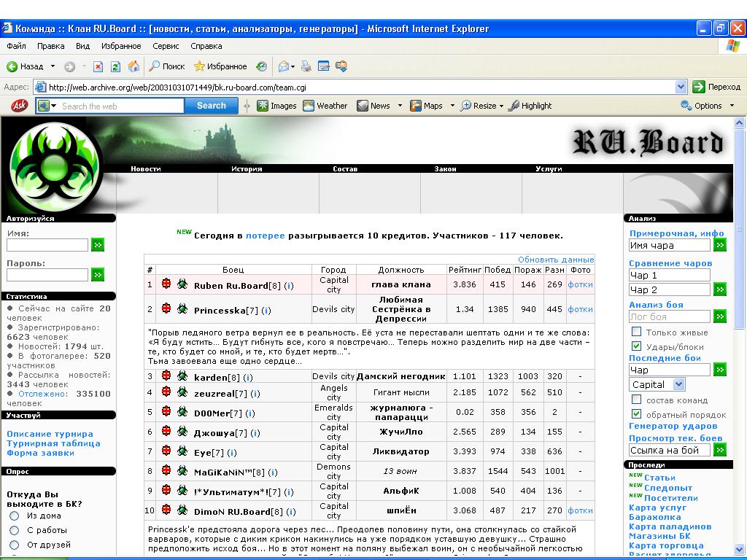This screenshot has height=560, width=747.
Task: Click info (i) icon next to Eye[7]
Action: tap(232, 453)
